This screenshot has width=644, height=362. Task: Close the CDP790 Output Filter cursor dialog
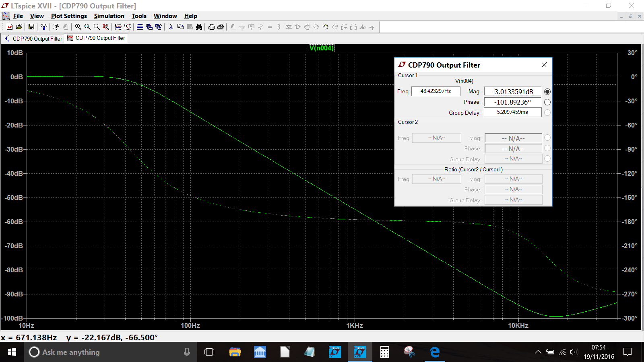544,65
